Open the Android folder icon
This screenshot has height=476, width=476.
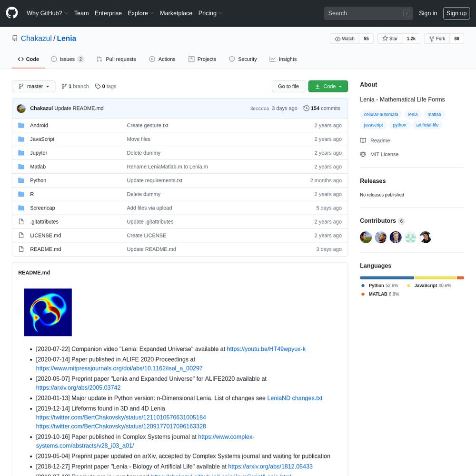tap(21, 125)
